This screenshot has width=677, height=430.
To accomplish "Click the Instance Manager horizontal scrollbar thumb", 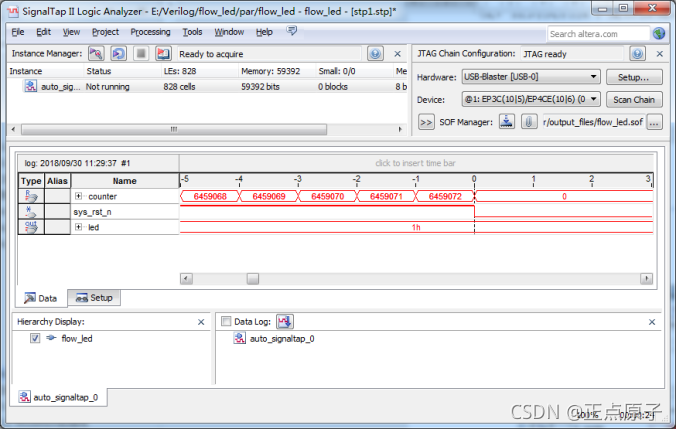I will coord(174,129).
